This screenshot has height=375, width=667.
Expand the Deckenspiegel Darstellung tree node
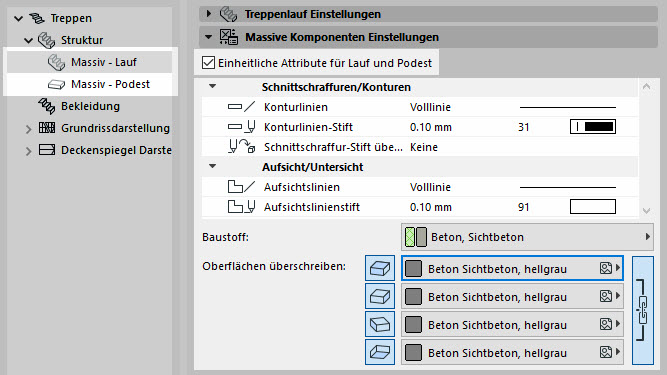coord(29,151)
